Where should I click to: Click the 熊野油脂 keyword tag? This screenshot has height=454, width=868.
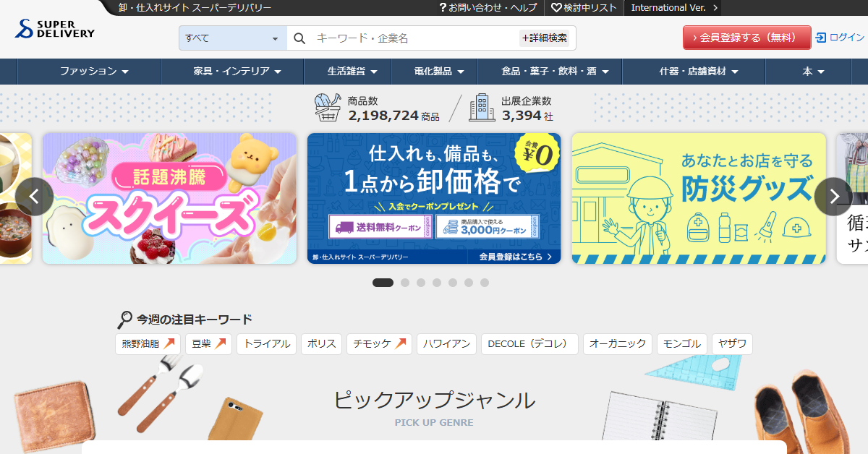coord(148,344)
